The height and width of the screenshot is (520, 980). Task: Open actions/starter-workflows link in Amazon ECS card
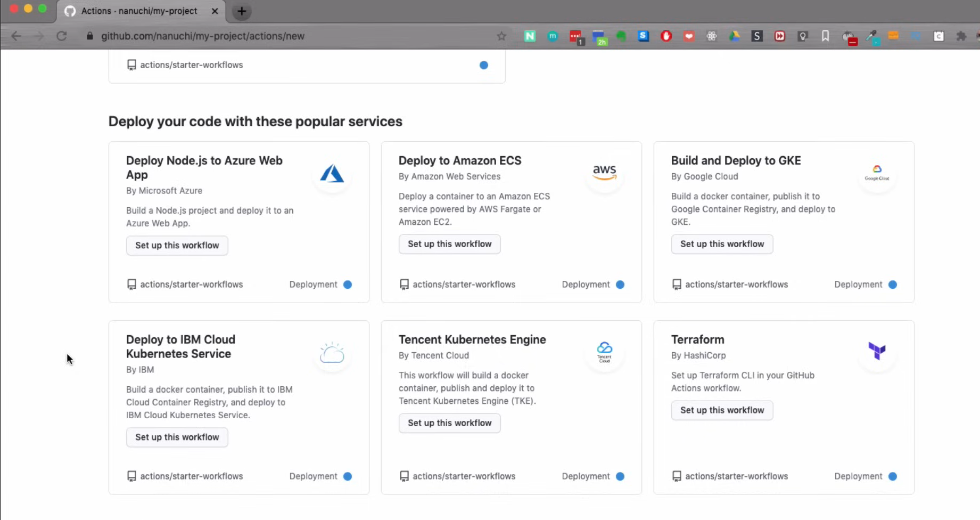click(x=464, y=285)
